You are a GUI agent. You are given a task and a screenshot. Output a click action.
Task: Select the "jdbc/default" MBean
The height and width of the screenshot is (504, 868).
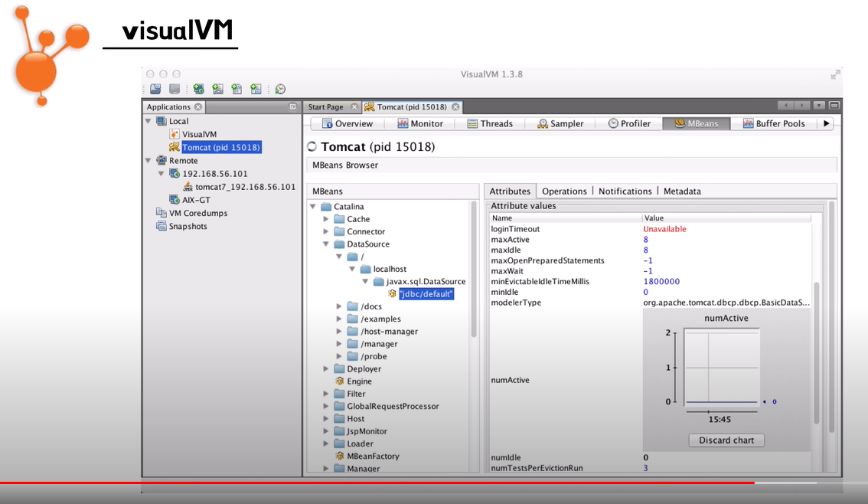coord(426,294)
